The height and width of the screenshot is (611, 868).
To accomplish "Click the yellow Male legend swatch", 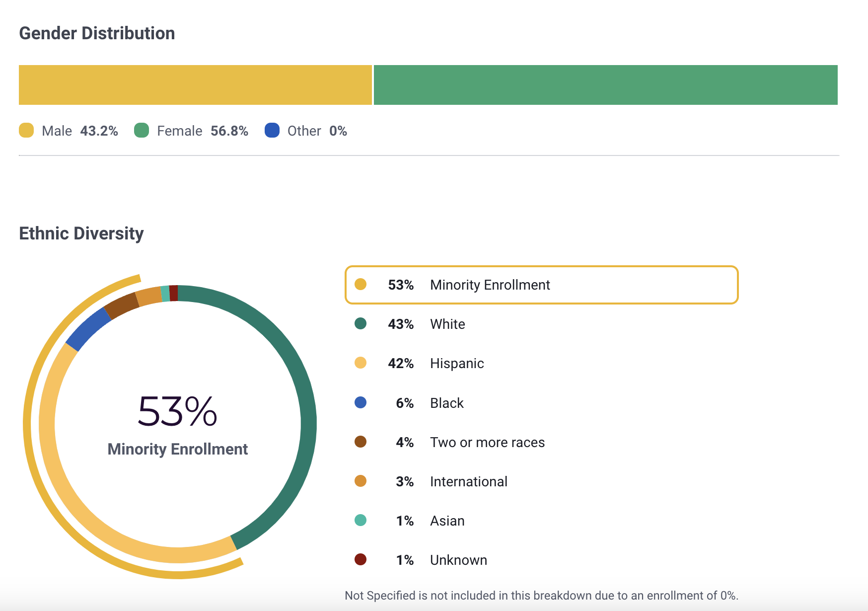I will click(26, 131).
